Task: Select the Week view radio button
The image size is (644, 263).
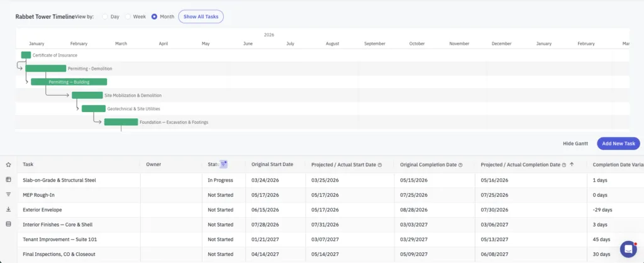Action: (x=128, y=17)
